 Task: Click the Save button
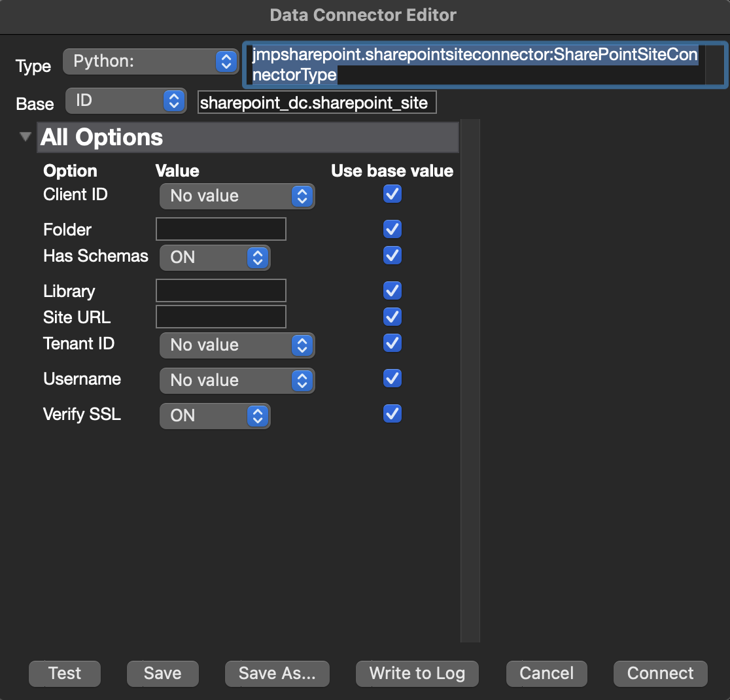pos(162,673)
